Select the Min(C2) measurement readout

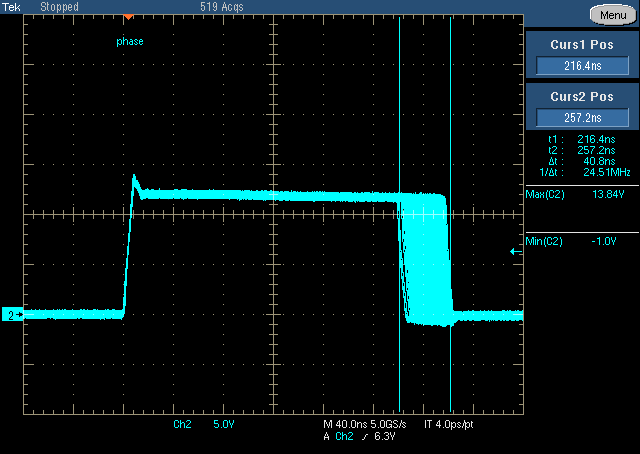click(581, 241)
